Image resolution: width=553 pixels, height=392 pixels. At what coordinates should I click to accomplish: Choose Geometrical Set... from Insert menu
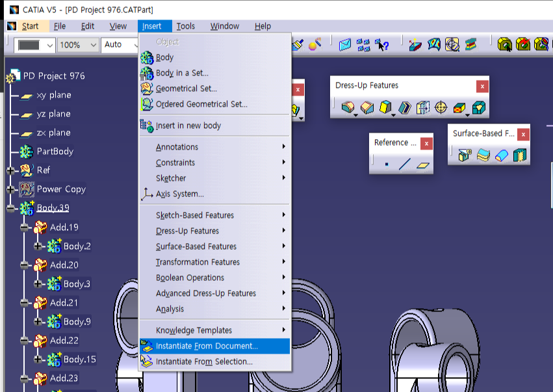click(x=215, y=88)
